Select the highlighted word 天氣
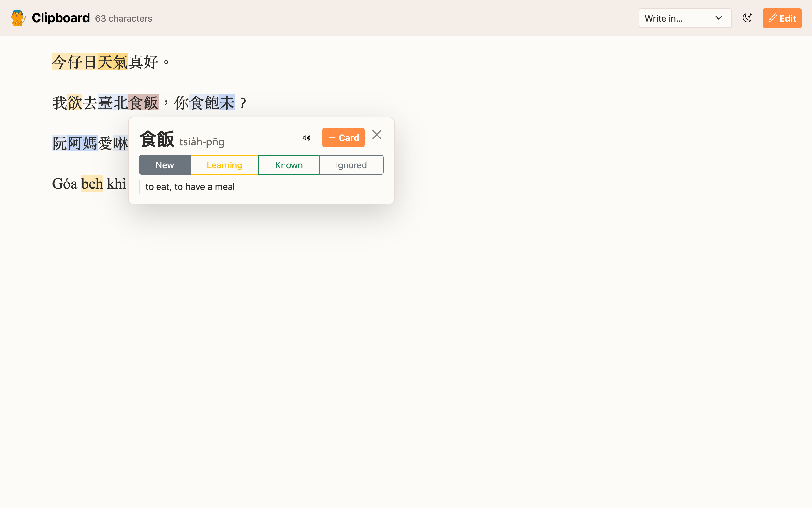This screenshot has height=508, width=812. pyautogui.click(x=113, y=62)
